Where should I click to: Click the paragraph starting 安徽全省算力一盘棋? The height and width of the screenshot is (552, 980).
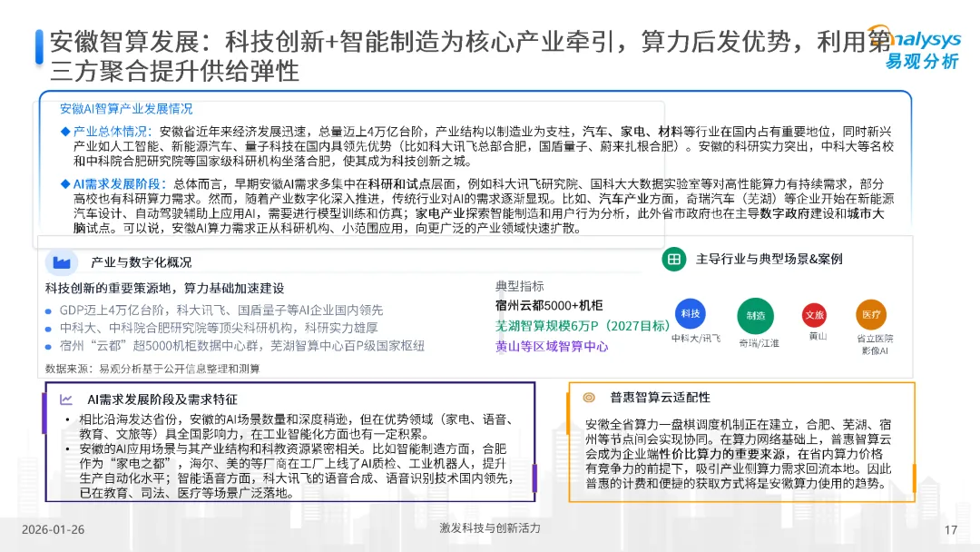(x=738, y=454)
